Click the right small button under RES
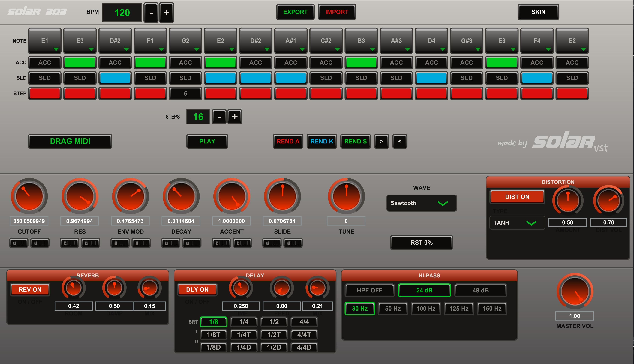Screen dimensions: 634x364 pos(90,243)
